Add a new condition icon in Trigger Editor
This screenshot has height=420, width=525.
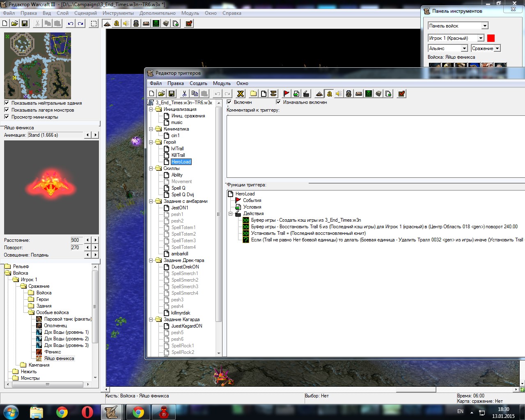click(296, 94)
